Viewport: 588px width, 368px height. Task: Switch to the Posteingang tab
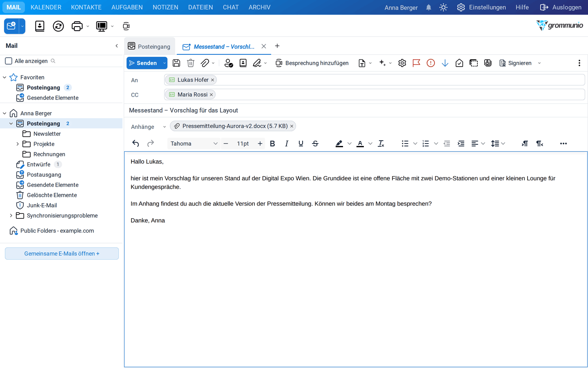click(x=149, y=46)
